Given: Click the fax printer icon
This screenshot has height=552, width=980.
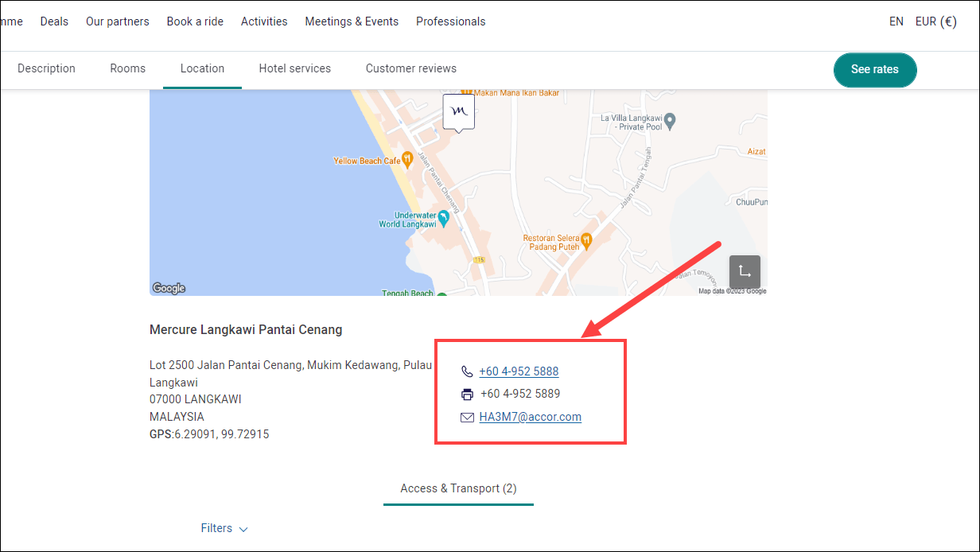Looking at the screenshot, I should tap(467, 394).
